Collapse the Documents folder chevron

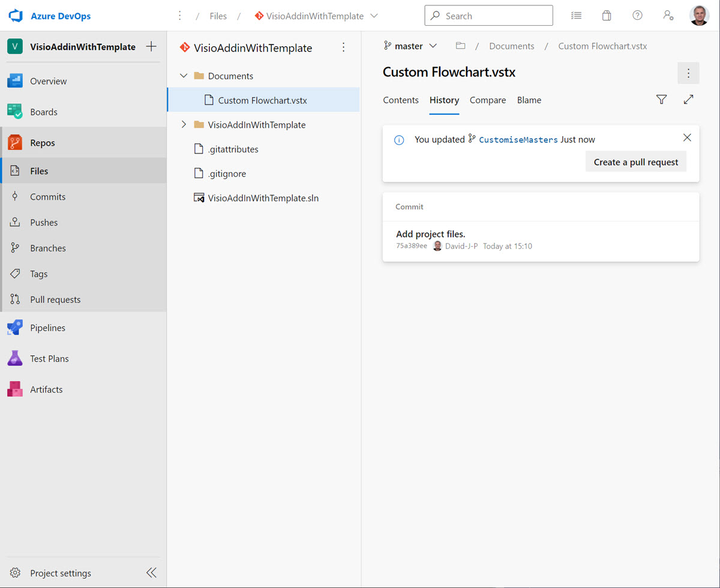184,76
